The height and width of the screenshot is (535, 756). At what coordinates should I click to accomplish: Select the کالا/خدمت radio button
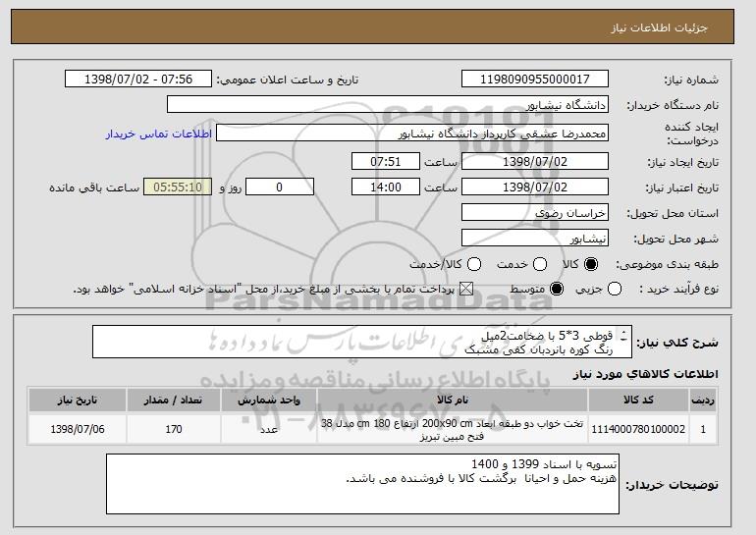point(474,264)
